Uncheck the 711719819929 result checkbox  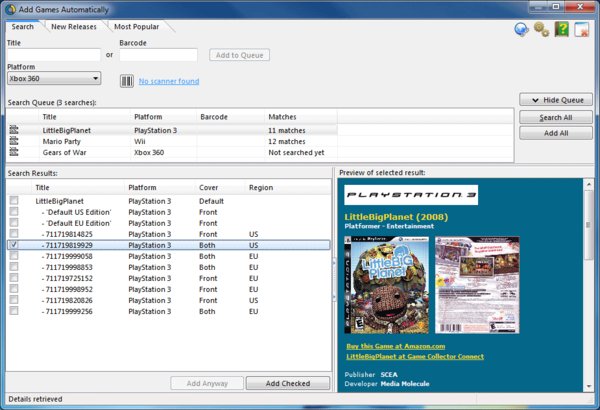click(x=14, y=244)
